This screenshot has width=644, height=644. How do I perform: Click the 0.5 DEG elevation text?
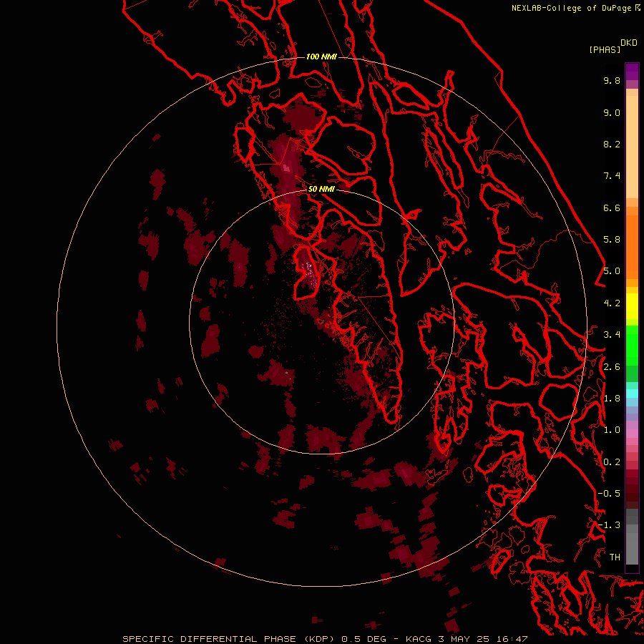[x=364, y=639]
